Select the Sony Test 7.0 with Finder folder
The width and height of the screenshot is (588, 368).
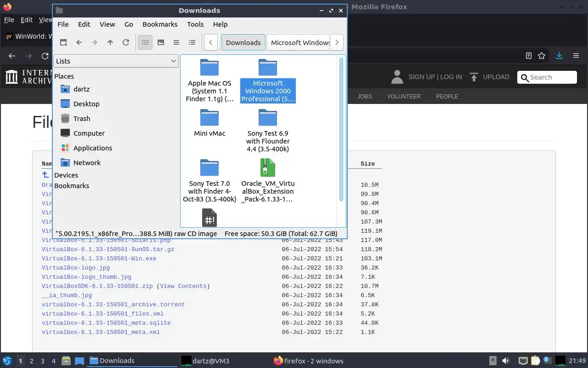(210, 181)
